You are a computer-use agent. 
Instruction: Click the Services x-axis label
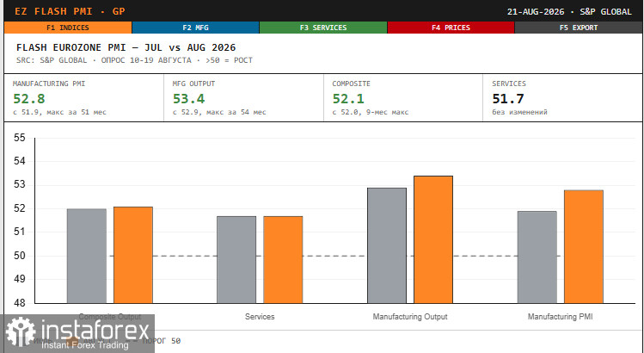pos(260,316)
